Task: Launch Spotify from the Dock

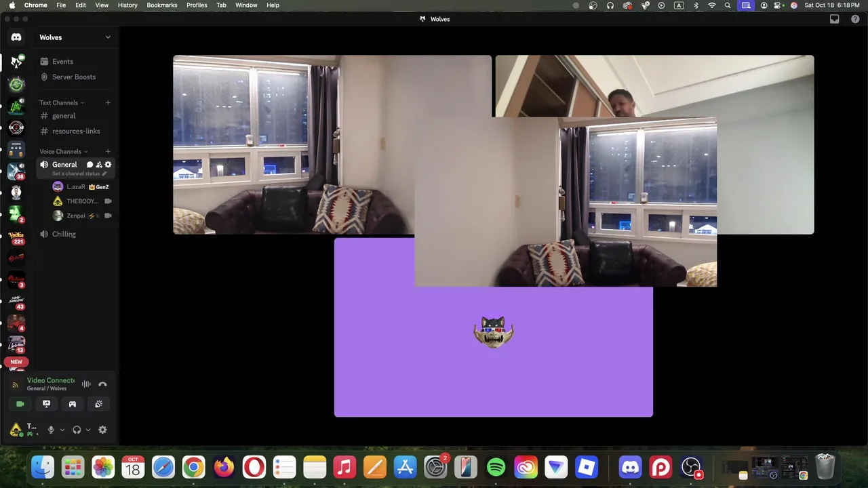Action: pos(496,467)
